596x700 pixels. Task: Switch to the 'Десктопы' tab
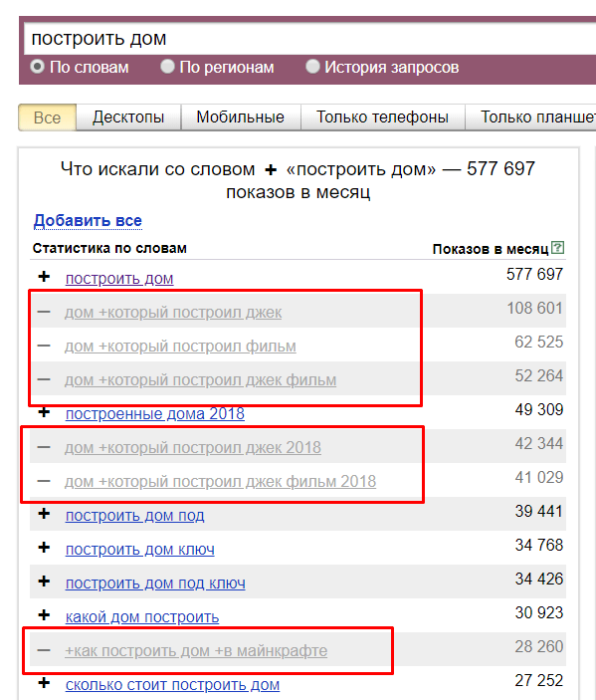tap(128, 117)
